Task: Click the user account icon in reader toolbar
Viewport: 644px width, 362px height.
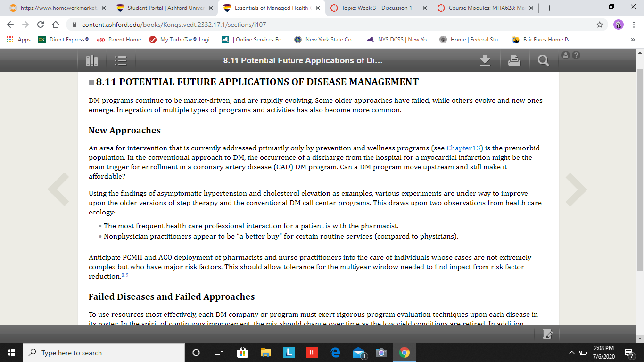Action: tap(566, 55)
